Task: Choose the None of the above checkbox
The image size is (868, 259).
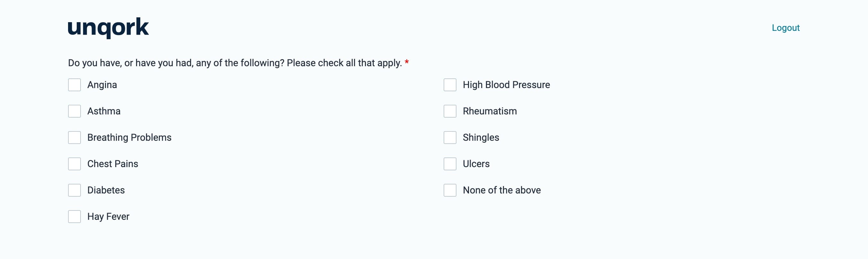Action: (450, 190)
